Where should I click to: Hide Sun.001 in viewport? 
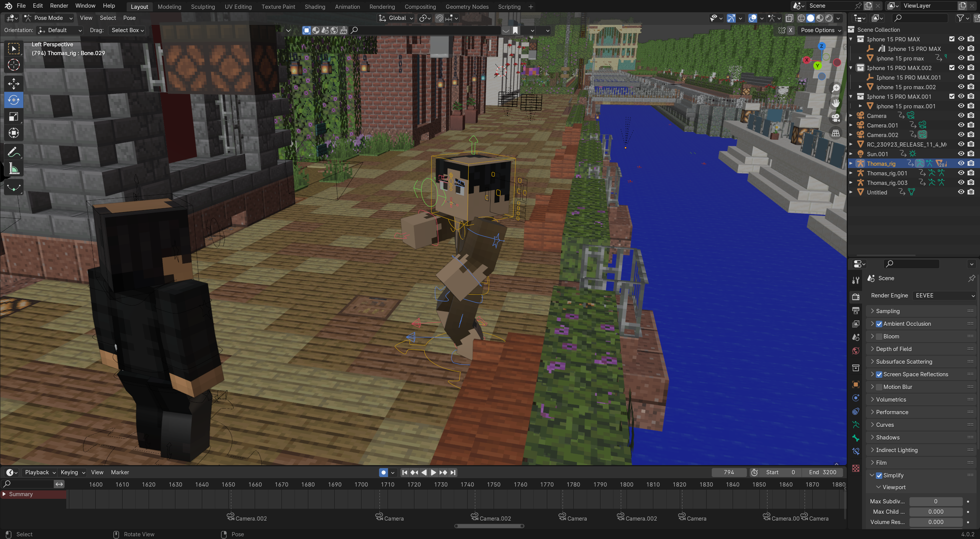[961, 154]
